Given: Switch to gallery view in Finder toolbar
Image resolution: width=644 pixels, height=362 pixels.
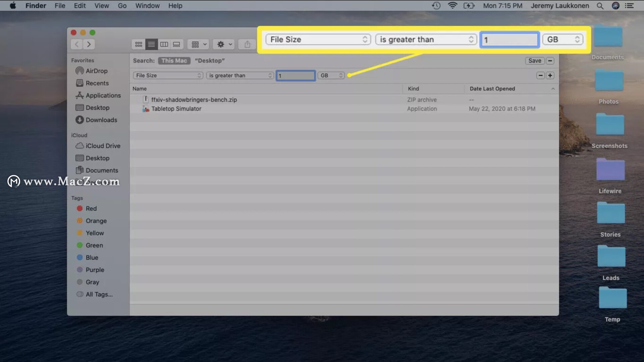Looking at the screenshot, I should click(176, 44).
